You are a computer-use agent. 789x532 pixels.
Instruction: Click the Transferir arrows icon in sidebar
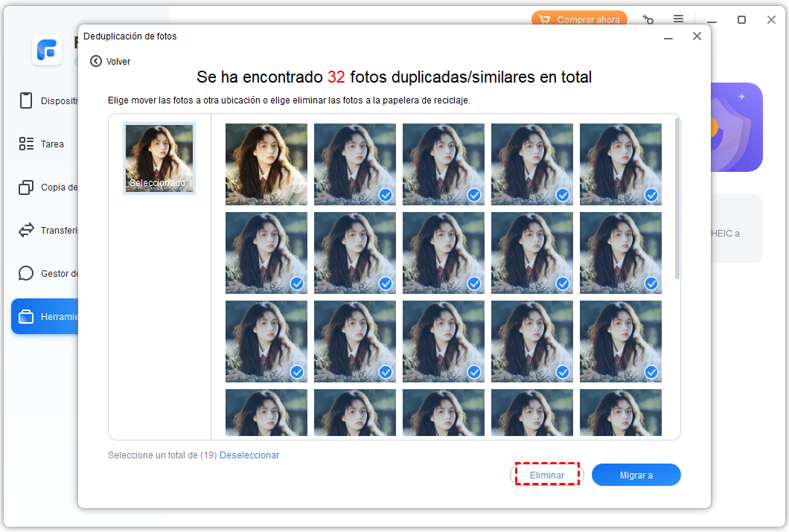tap(27, 231)
